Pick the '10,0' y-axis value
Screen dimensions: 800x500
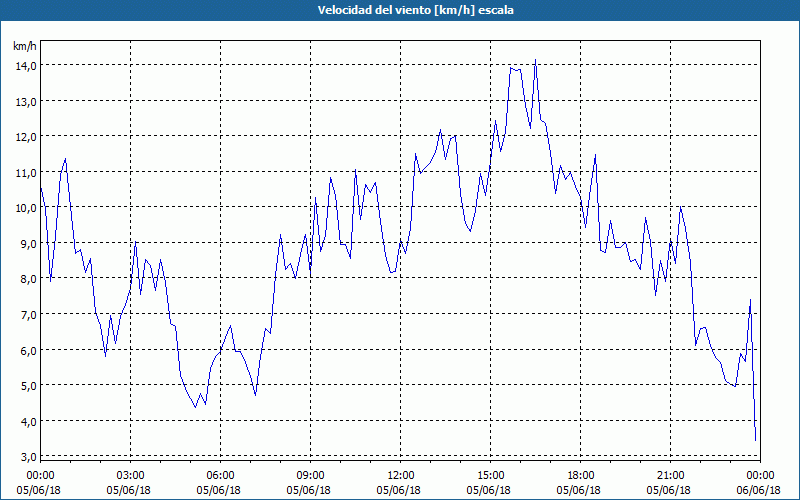26,208
